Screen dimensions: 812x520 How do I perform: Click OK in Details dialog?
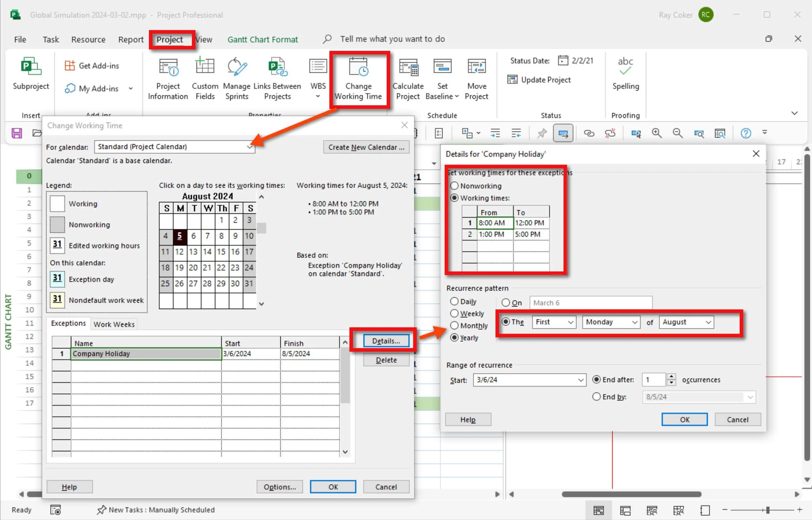point(685,419)
